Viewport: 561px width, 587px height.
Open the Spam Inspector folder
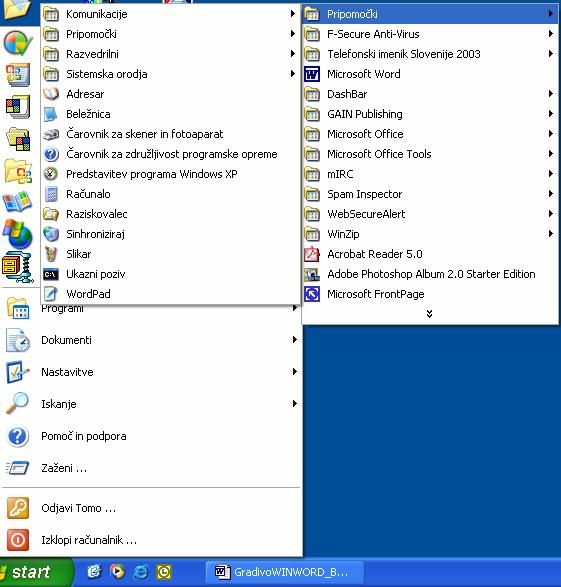(x=430, y=194)
